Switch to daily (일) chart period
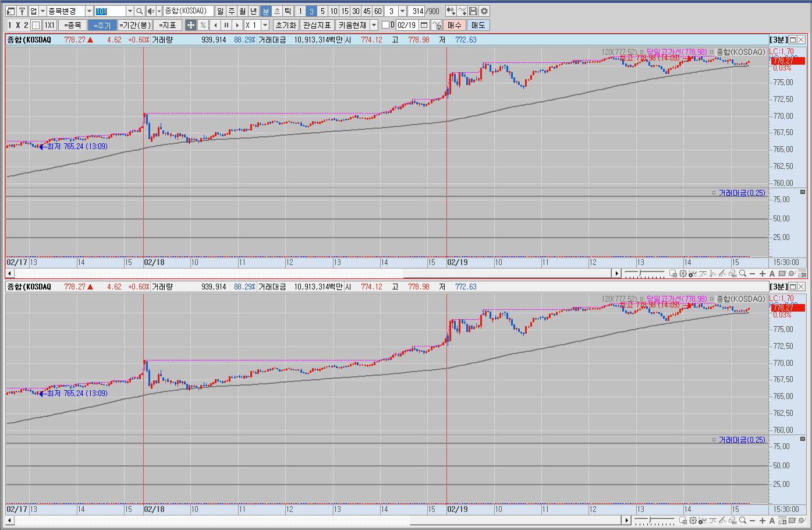The height and width of the screenshot is (530, 812). pos(220,11)
